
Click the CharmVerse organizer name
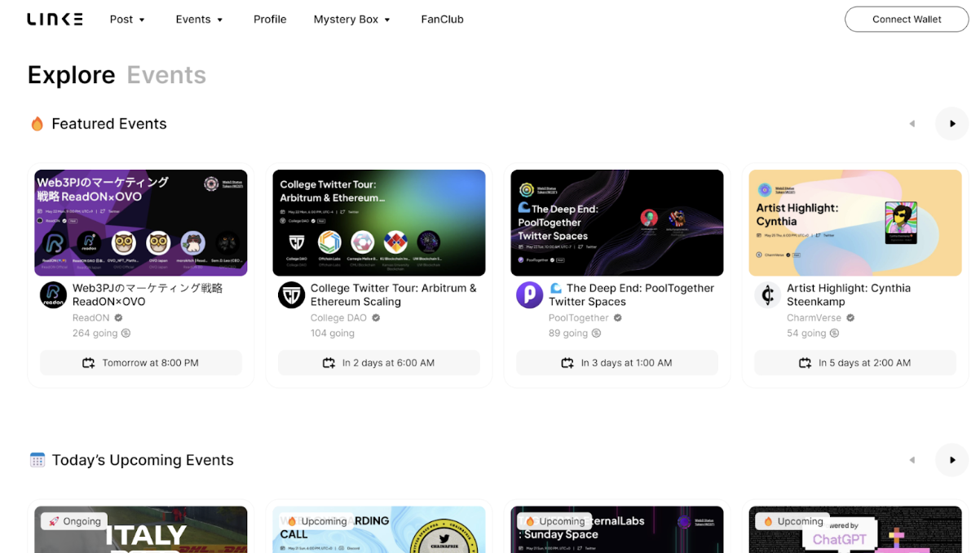tap(814, 318)
